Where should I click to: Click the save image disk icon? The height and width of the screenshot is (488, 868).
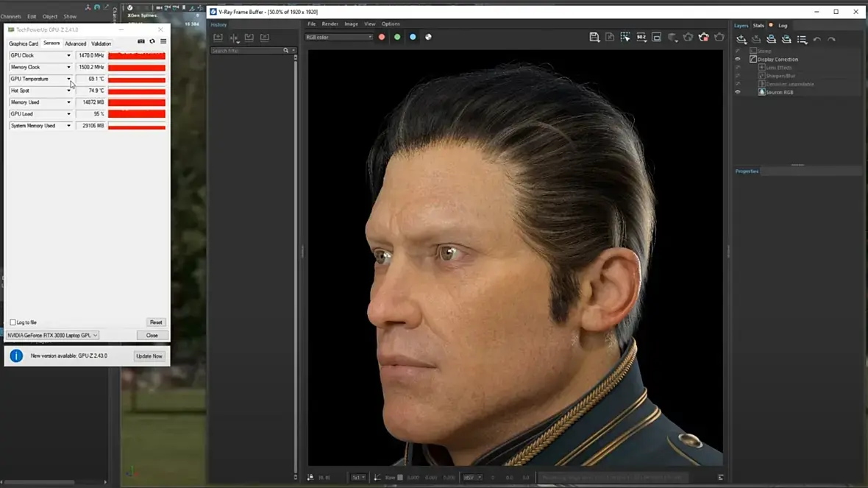tap(594, 37)
